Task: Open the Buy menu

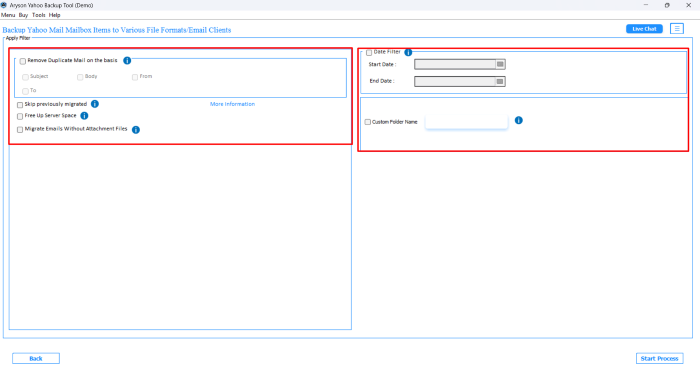Action: click(x=23, y=15)
